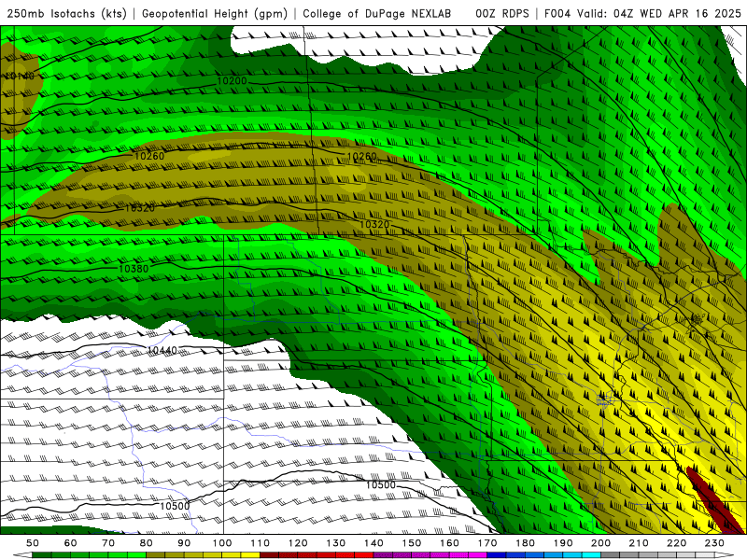Click the 10440 height contour label
The image size is (747, 560).
[x=162, y=351]
